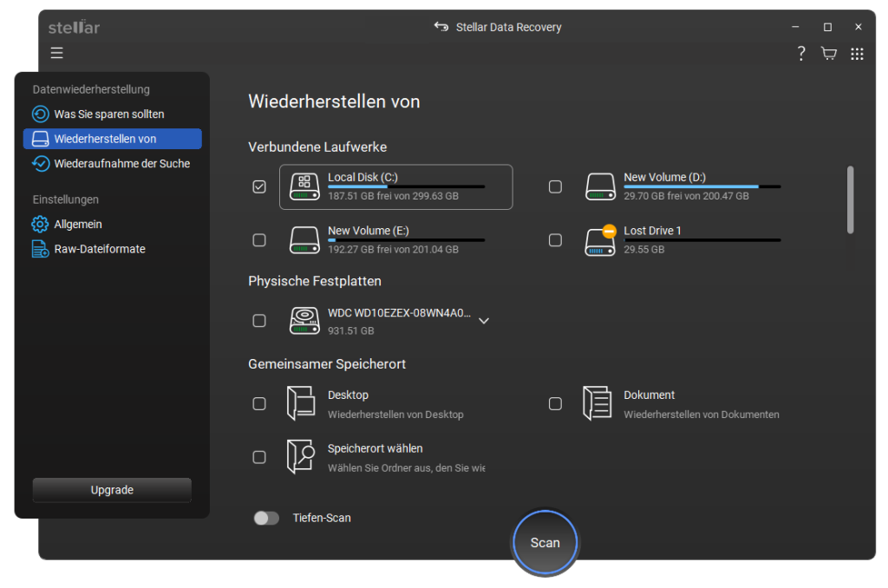Viewport: 888px width, 588px height.
Task: Click the help question mark icon
Action: coord(801,54)
